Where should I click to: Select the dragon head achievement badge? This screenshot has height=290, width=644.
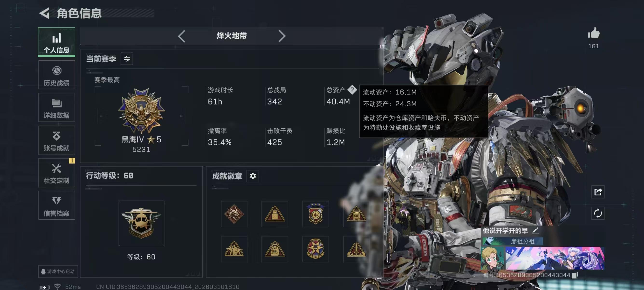pos(234,214)
